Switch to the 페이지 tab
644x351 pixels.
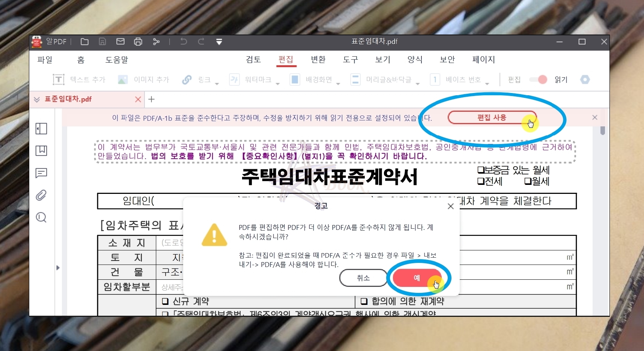pyautogui.click(x=484, y=59)
